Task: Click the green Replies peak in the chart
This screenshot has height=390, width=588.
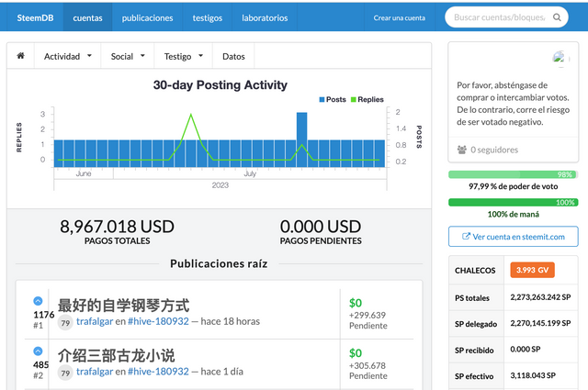Action: [x=191, y=115]
